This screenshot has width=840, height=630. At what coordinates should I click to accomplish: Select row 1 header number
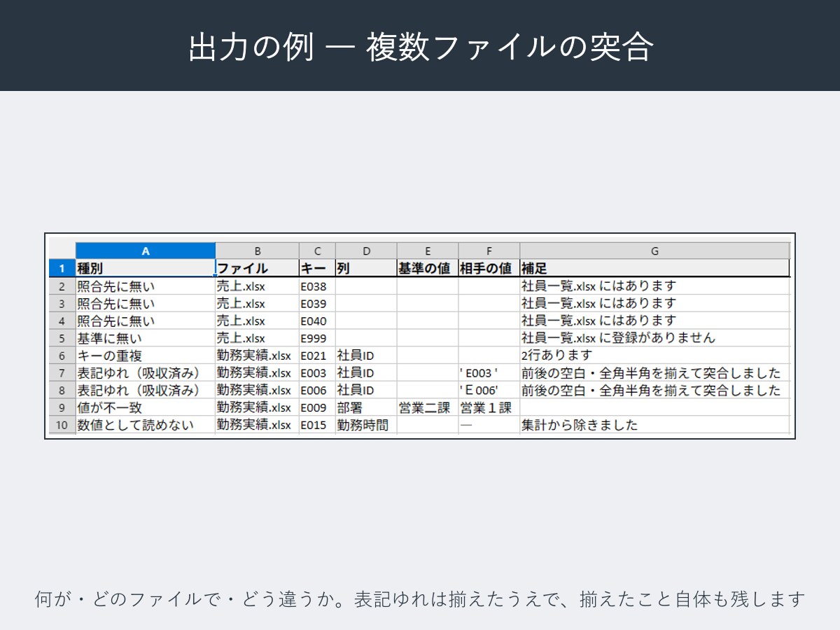(62, 268)
